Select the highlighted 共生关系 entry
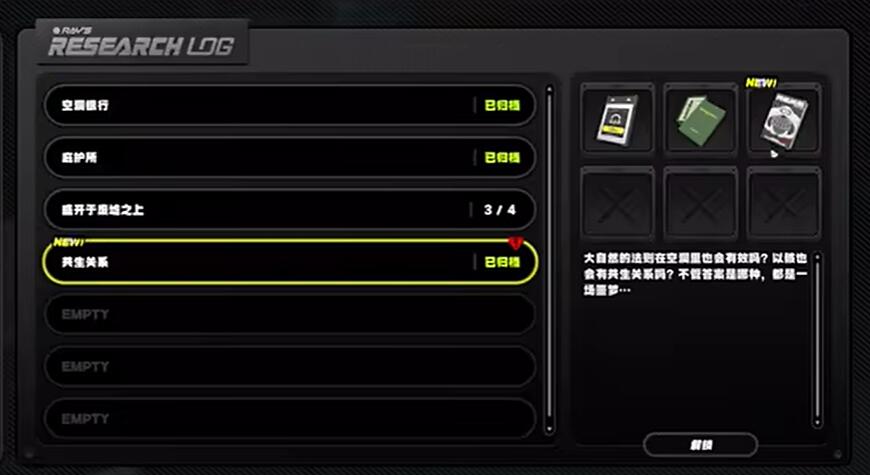This screenshot has width=870, height=475. click(x=290, y=262)
